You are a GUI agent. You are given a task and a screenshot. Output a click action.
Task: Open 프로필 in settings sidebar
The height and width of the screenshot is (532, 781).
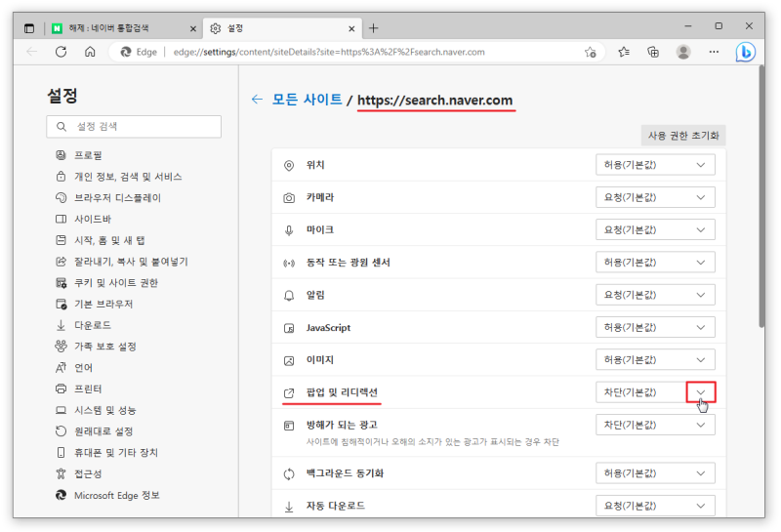point(88,155)
